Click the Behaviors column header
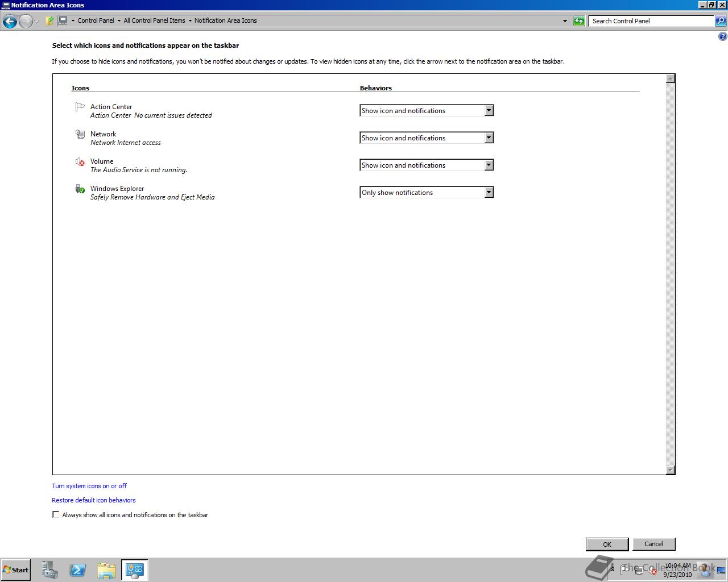This screenshot has height=582, width=728. point(376,88)
